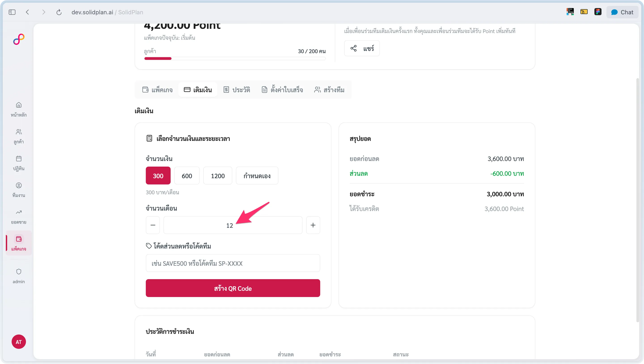Switch to the แพ็คเกจ tab
This screenshot has height=364, width=644.
pyautogui.click(x=157, y=90)
